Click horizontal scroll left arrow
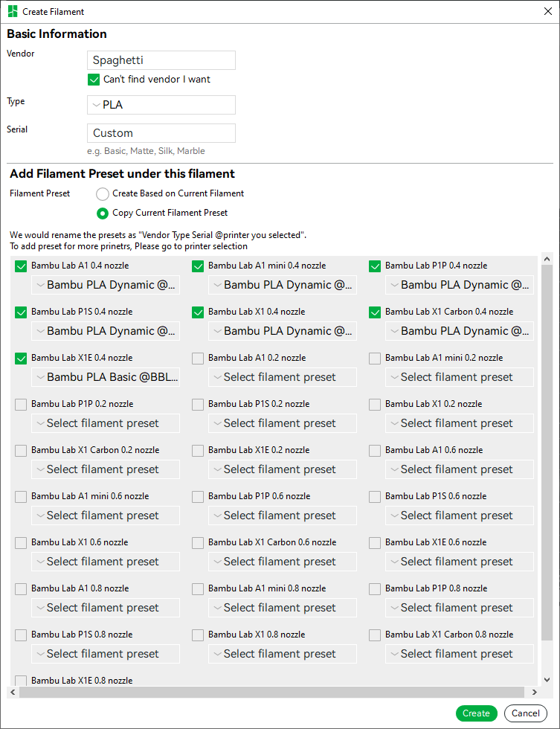 point(13,693)
